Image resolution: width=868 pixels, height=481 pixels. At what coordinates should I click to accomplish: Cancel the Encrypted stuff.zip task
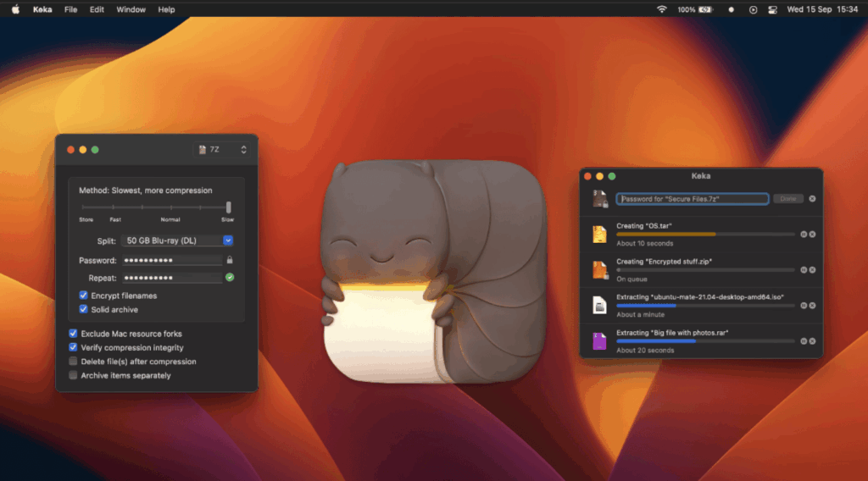tap(812, 270)
